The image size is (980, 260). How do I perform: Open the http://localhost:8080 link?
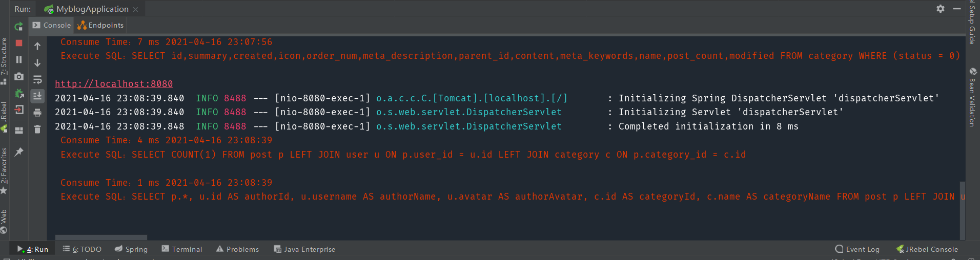[114, 83]
